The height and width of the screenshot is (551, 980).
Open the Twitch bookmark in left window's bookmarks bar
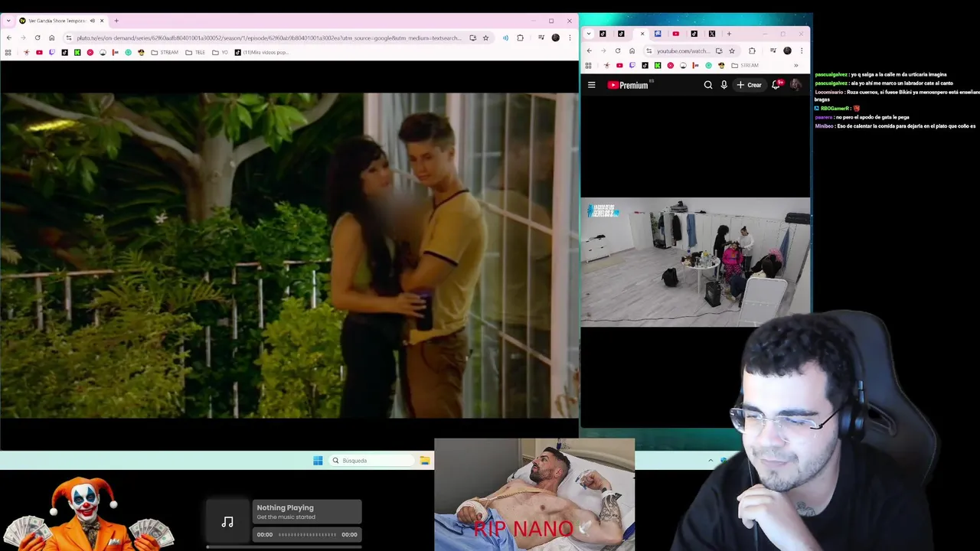pos(52,52)
